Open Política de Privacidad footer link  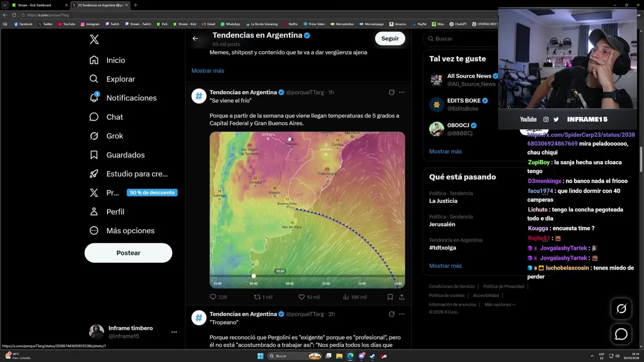pos(504,287)
